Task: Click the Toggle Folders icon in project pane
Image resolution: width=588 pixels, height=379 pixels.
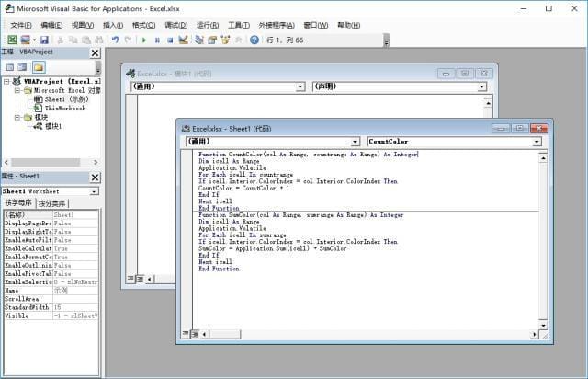Action: pyautogui.click(x=39, y=67)
